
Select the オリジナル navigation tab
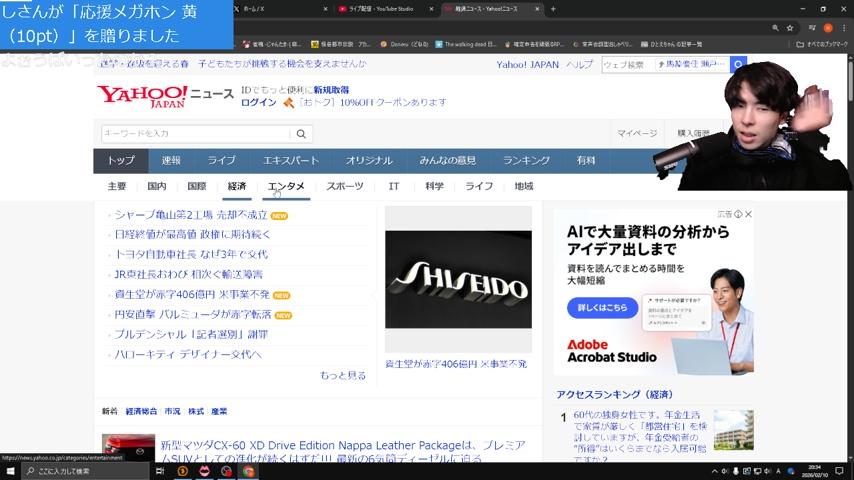[x=369, y=160]
